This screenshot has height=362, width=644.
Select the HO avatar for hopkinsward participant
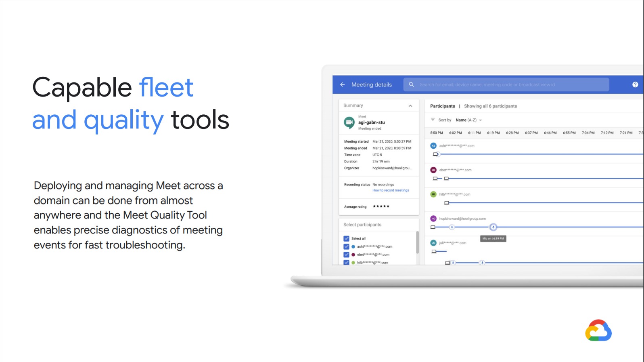click(x=433, y=219)
